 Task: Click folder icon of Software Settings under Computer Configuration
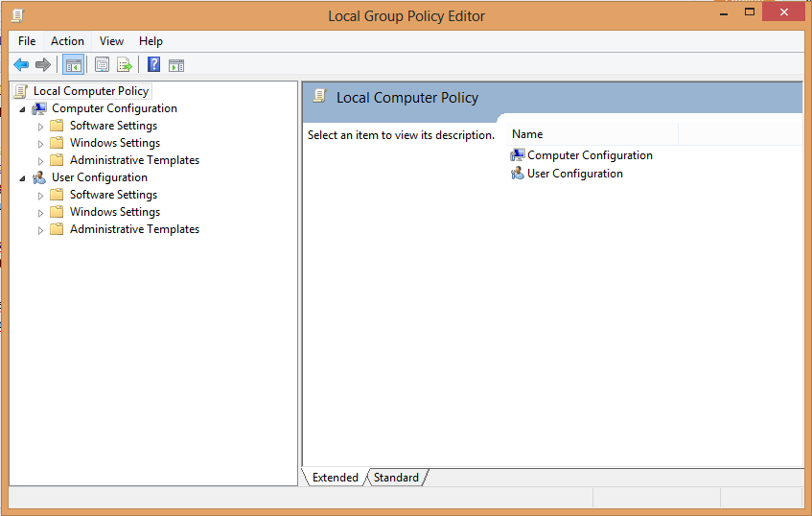pyautogui.click(x=57, y=126)
